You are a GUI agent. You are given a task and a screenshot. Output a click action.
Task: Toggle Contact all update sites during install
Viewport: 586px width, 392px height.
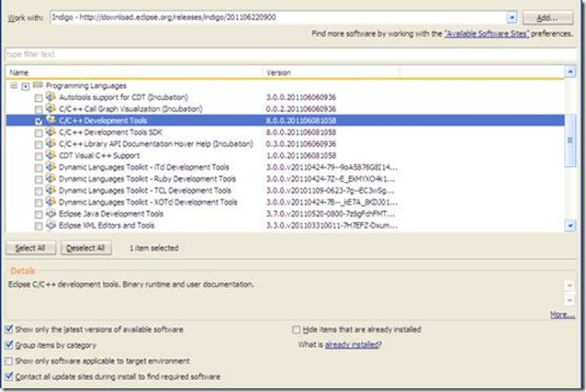click(9, 376)
